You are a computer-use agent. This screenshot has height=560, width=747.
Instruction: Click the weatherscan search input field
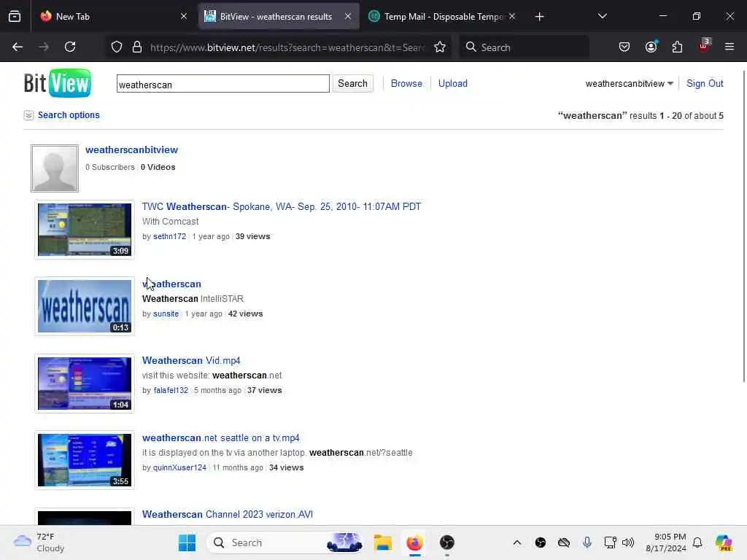pyautogui.click(x=223, y=84)
